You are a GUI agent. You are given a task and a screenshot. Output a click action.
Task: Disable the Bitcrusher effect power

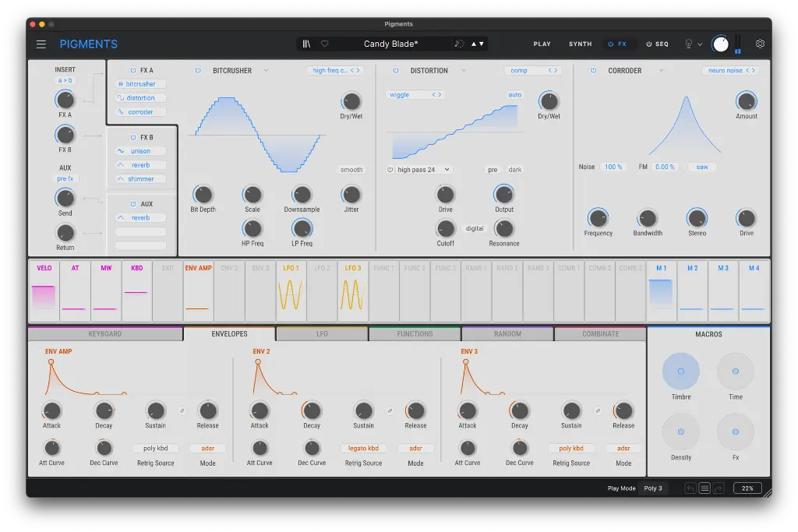(x=198, y=71)
